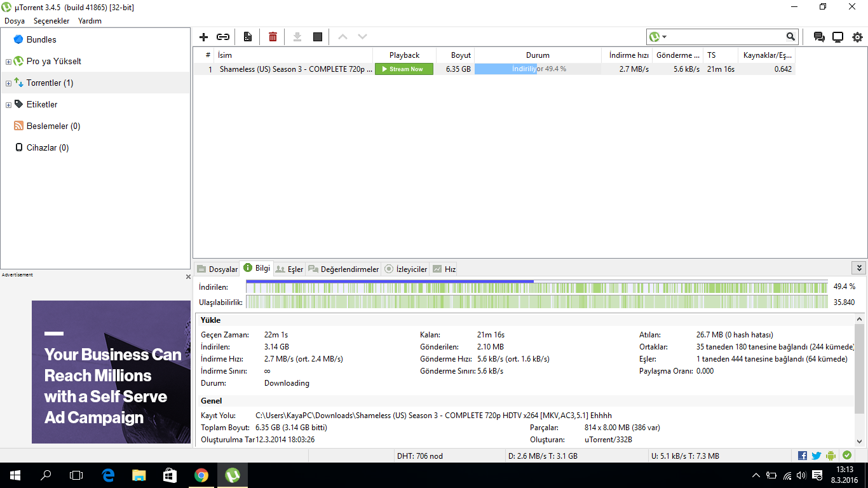This screenshot has height=488, width=868.
Task: Select the Shameless (US) Season 3 torrent row
Action: [494, 69]
